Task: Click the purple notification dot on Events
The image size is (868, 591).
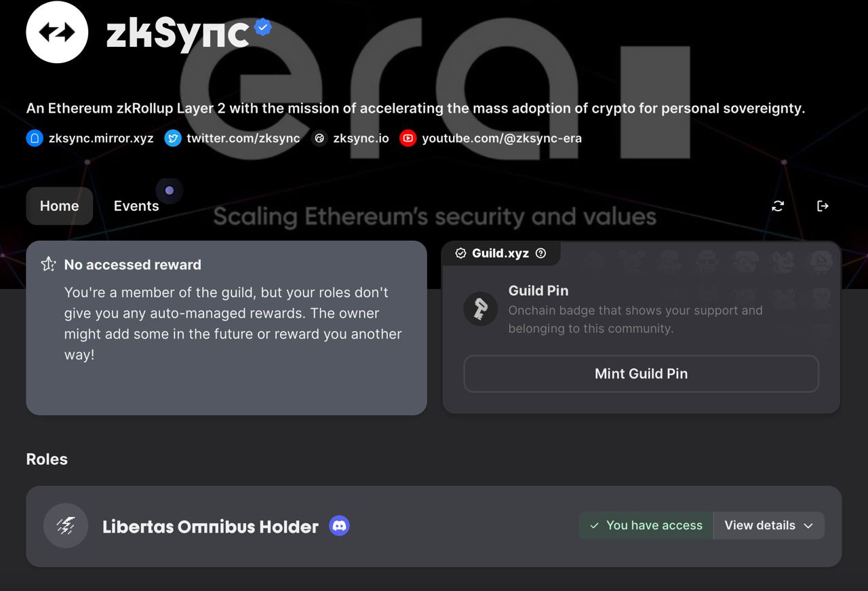Action: click(170, 191)
